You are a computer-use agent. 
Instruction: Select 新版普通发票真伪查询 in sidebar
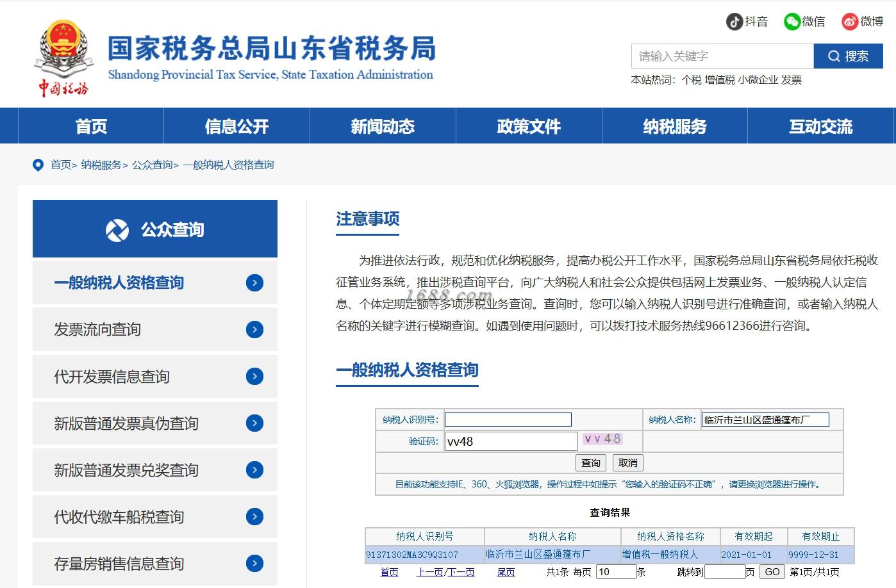tap(155, 423)
